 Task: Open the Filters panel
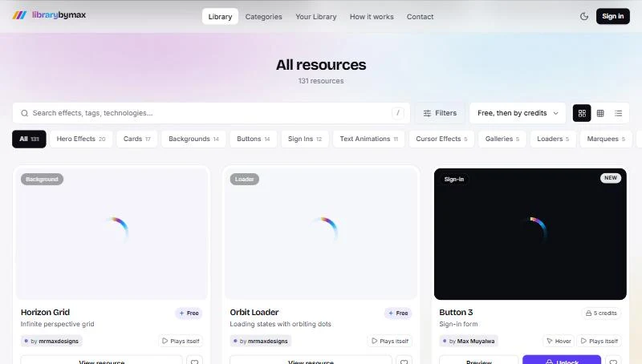pos(440,113)
